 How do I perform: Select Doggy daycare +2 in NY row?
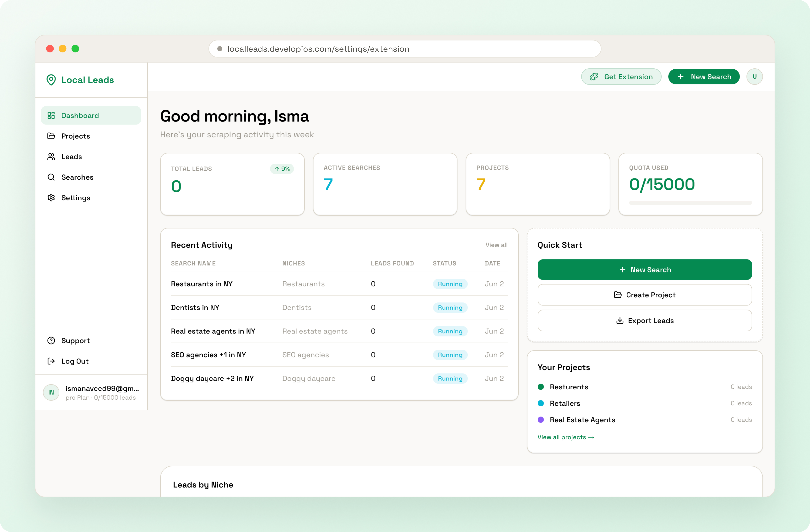[x=339, y=379]
